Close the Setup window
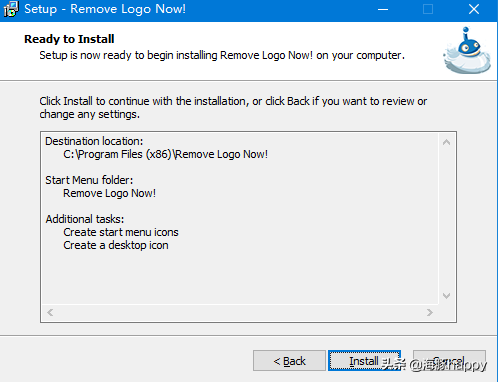Screen dimensions: 498x382 [x=474, y=9]
